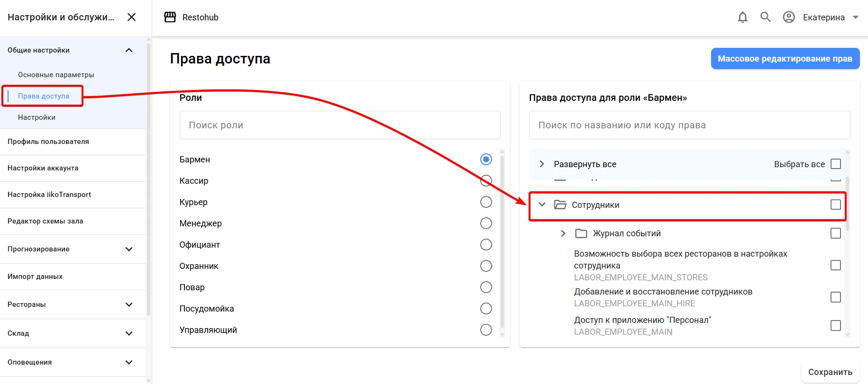Click Массовое редактирование прав button
Viewport: 868px width, 384px height.
[x=785, y=59]
